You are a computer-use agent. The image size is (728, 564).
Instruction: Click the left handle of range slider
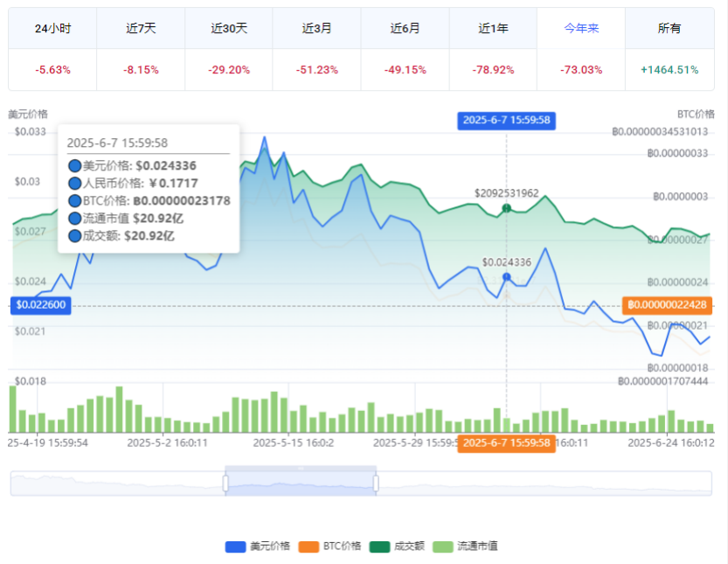(x=225, y=483)
